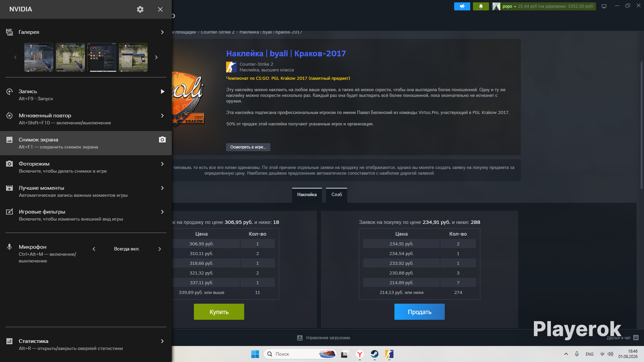Switch microphone mode to next option

click(x=160, y=249)
